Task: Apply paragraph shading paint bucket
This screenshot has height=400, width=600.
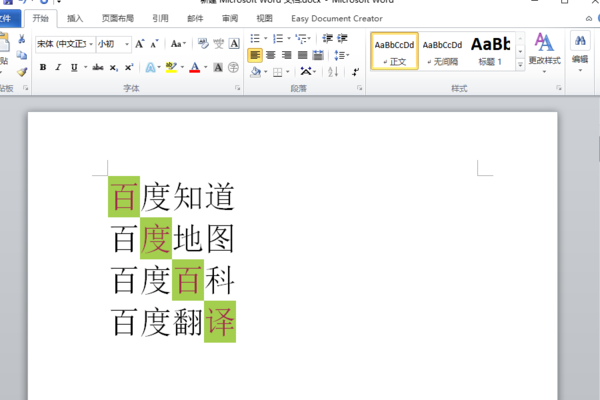Action: 255,72
